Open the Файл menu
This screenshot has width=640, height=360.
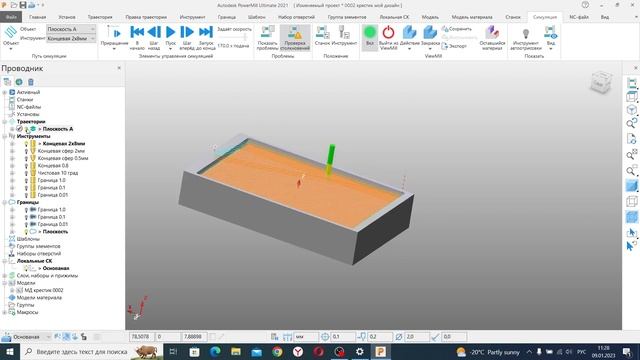(x=11, y=17)
